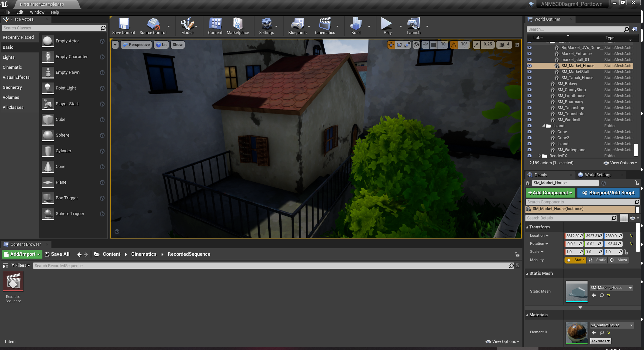Click the Recorded Sequence asset thumbnail
The image size is (644, 350).
[x=13, y=282]
